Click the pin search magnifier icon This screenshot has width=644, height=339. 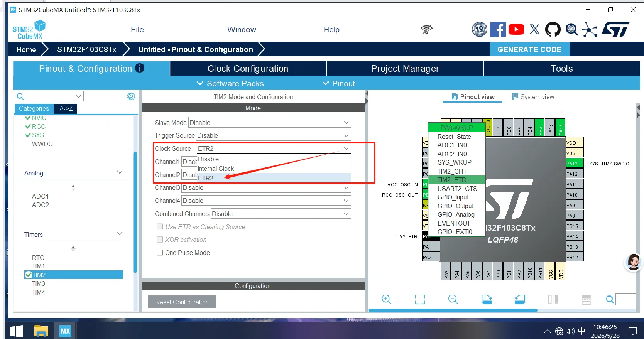coord(610,299)
